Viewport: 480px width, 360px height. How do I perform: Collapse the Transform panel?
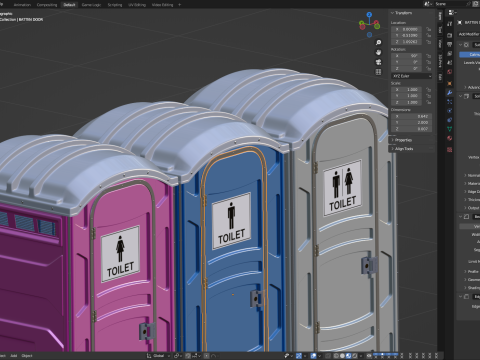pyautogui.click(x=402, y=13)
